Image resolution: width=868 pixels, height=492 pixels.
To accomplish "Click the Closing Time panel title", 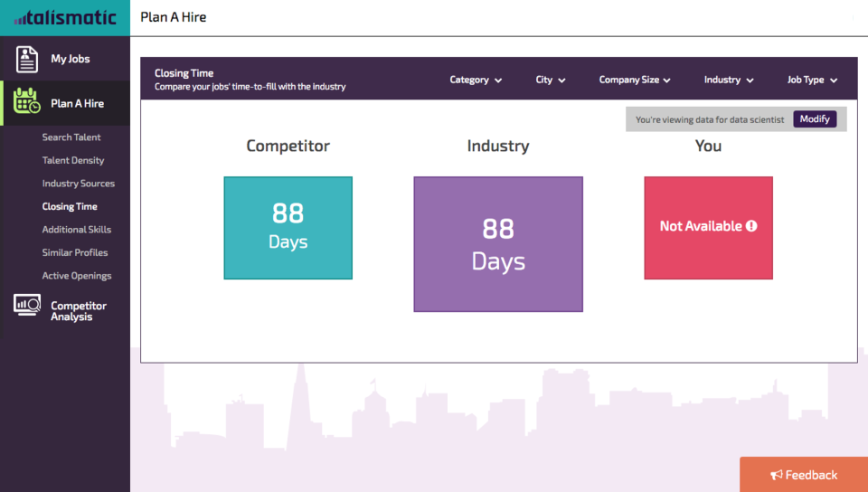I will coord(184,73).
